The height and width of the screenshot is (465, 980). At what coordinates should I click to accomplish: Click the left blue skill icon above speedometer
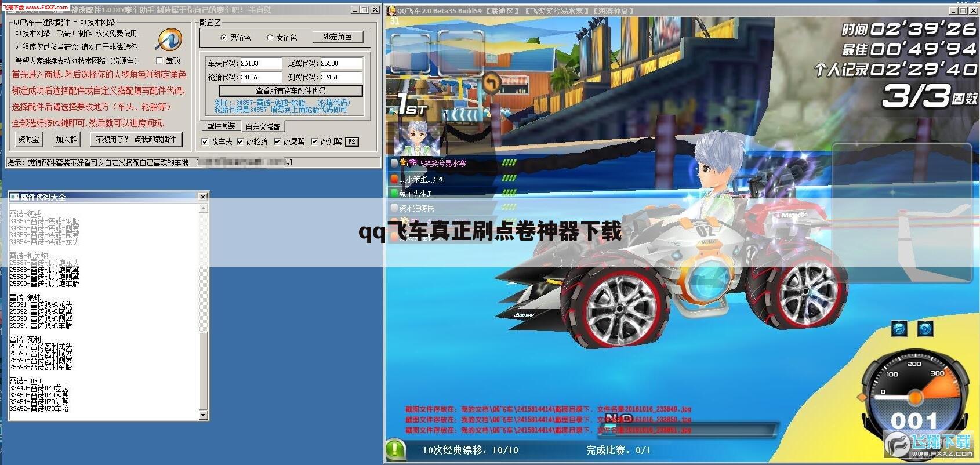899,329
